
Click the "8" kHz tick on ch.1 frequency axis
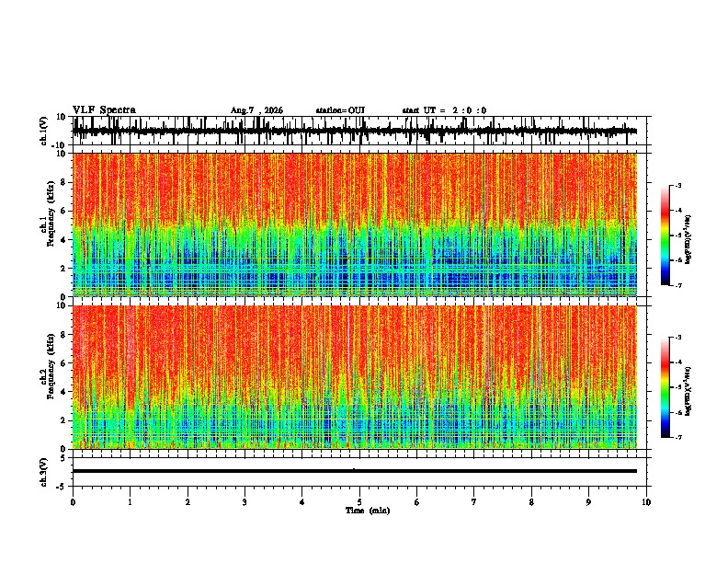pyautogui.click(x=63, y=182)
